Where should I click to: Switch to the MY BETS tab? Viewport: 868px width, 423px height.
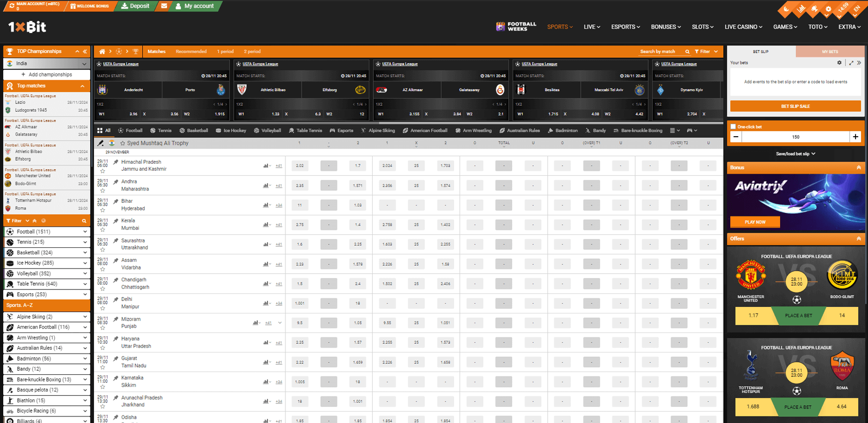[x=830, y=52]
